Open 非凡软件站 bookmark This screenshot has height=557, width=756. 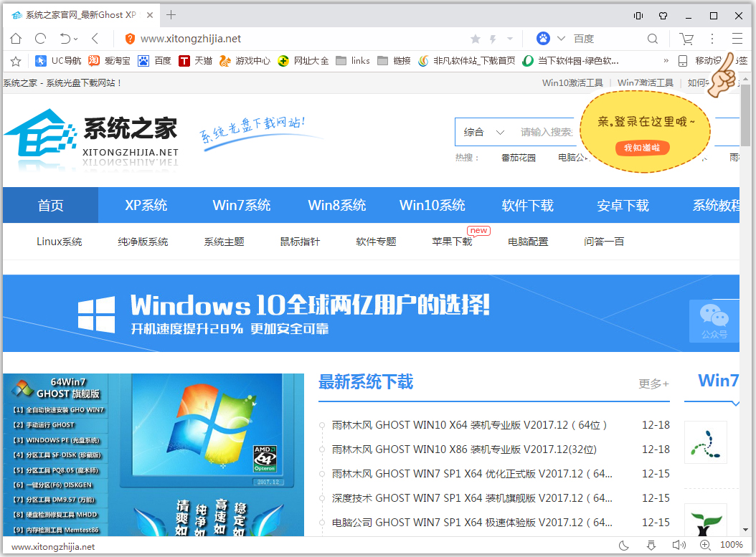click(x=466, y=61)
